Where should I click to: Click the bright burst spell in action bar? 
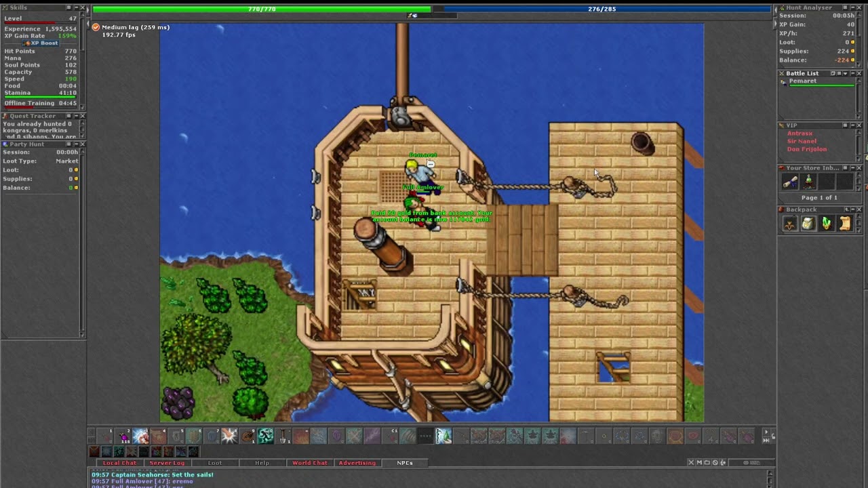141,436
